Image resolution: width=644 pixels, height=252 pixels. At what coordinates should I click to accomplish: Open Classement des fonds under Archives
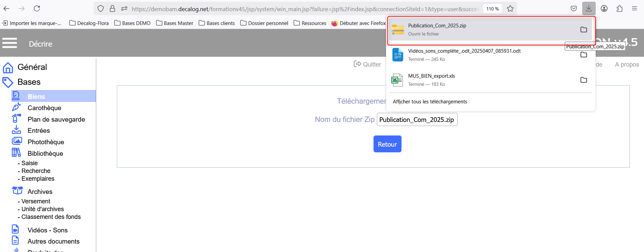[x=51, y=217]
